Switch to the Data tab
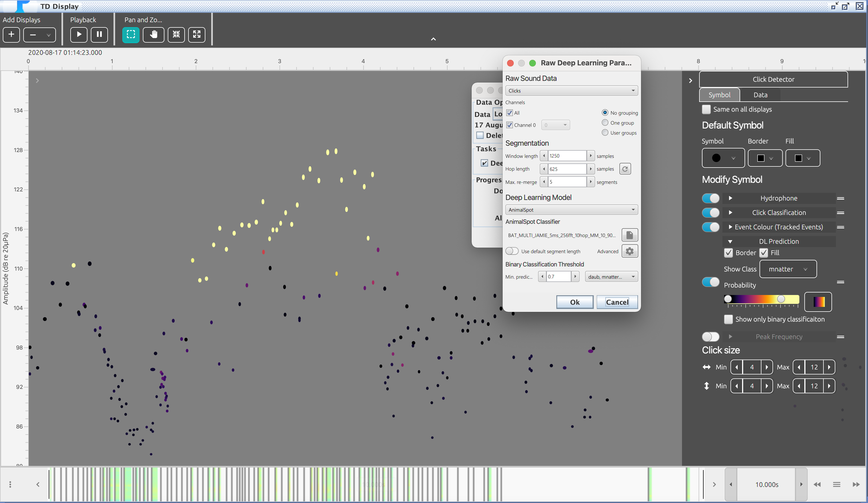 [x=760, y=95]
